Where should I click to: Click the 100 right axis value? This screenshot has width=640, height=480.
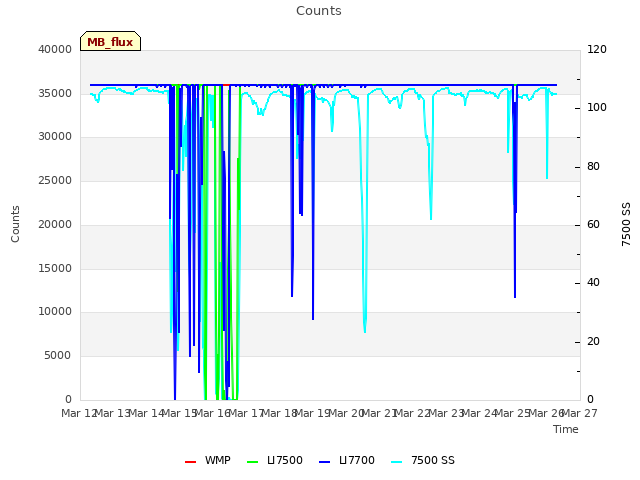click(597, 108)
